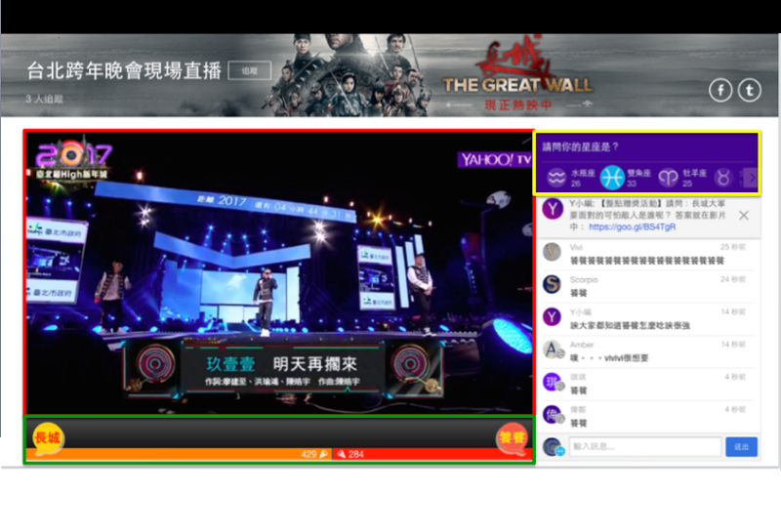Viewport: 781px width, 532px height.
Task: Click the Yahoo! TV logo on the video
Action: coord(495,159)
